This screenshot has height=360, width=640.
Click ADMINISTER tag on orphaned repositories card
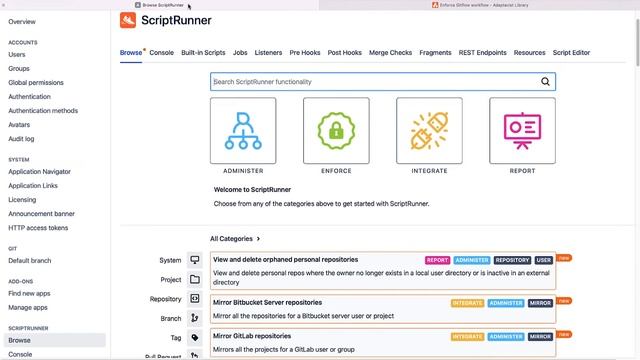472,260
